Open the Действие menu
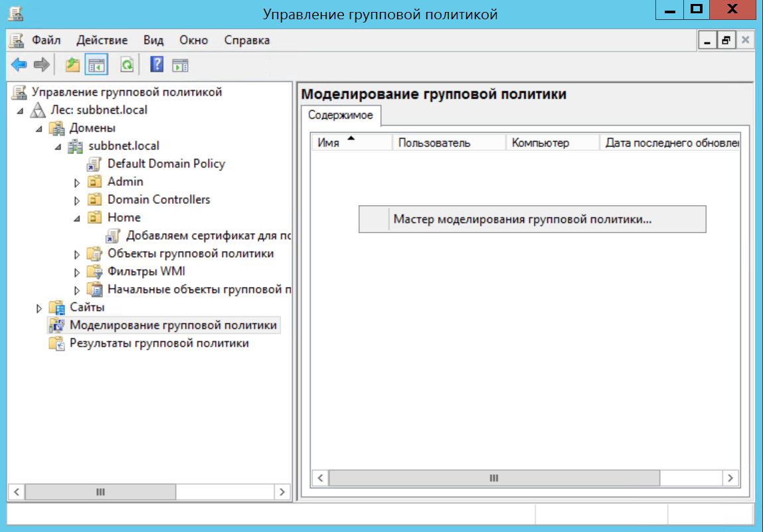 pos(102,41)
